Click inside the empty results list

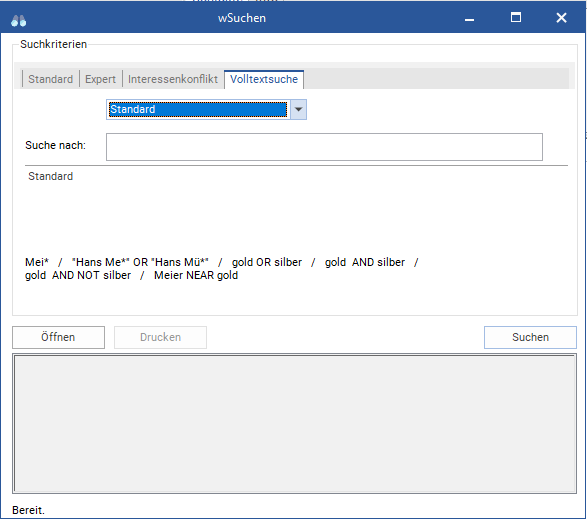pos(295,423)
